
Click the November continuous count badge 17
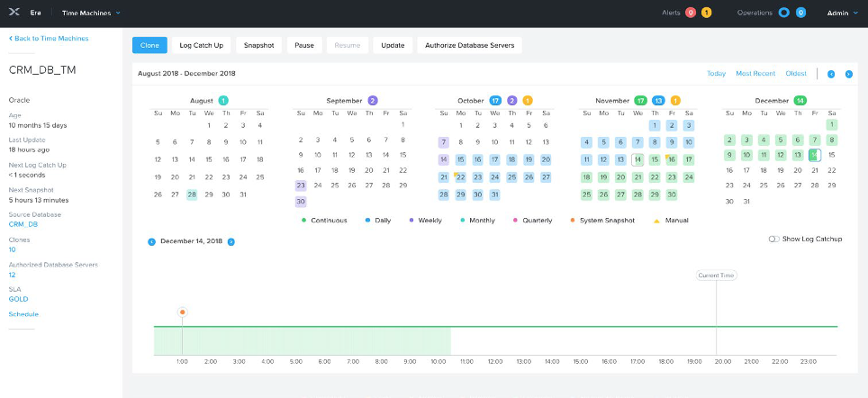[640, 101]
